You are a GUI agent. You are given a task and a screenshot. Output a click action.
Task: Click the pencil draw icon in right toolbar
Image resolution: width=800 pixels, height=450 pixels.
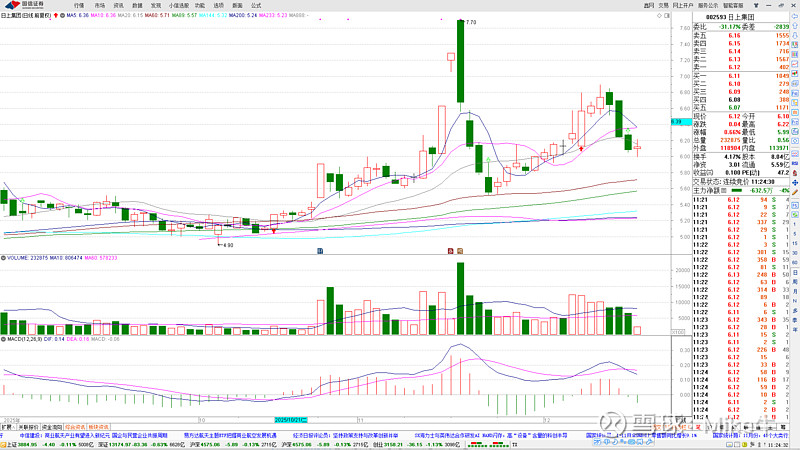795,192
